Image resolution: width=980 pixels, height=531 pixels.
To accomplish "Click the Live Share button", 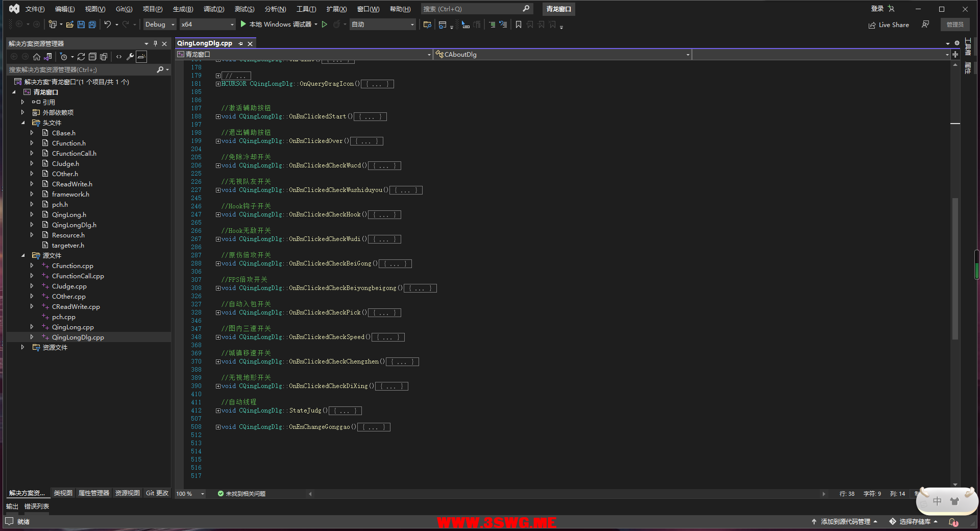I will [889, 25].
